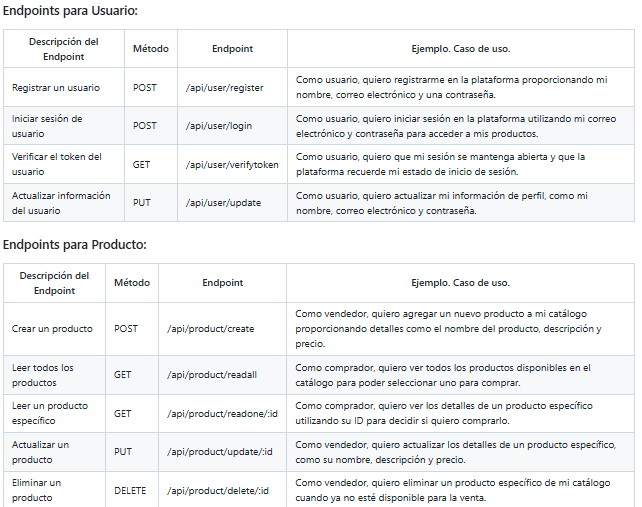Click the /api/product/readall endpoint cell
642x507 pixels.
click(210, 375)
